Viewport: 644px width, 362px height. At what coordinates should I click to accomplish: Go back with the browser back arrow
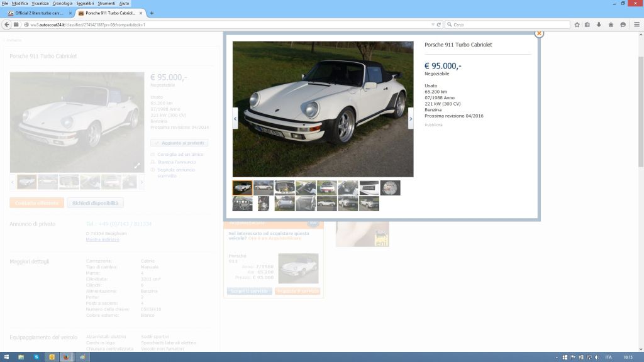(x=6, y=25)
